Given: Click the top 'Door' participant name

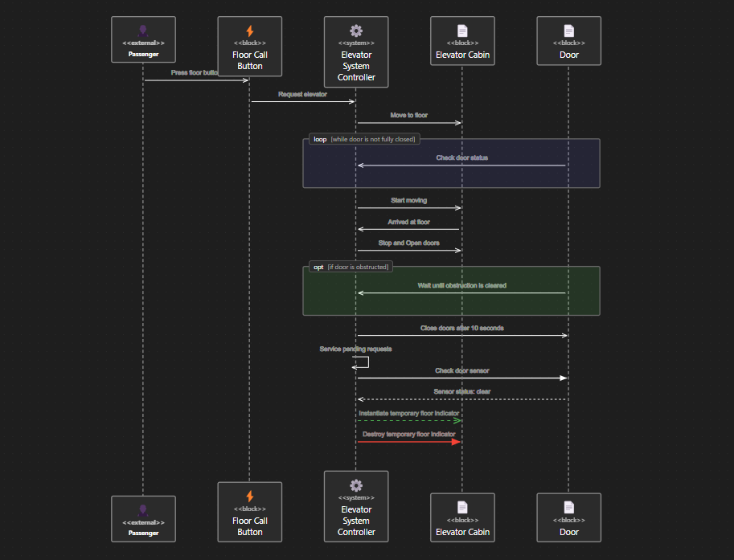Looking at the screenshot, I should pyautogui.click(x=568, y=55).
